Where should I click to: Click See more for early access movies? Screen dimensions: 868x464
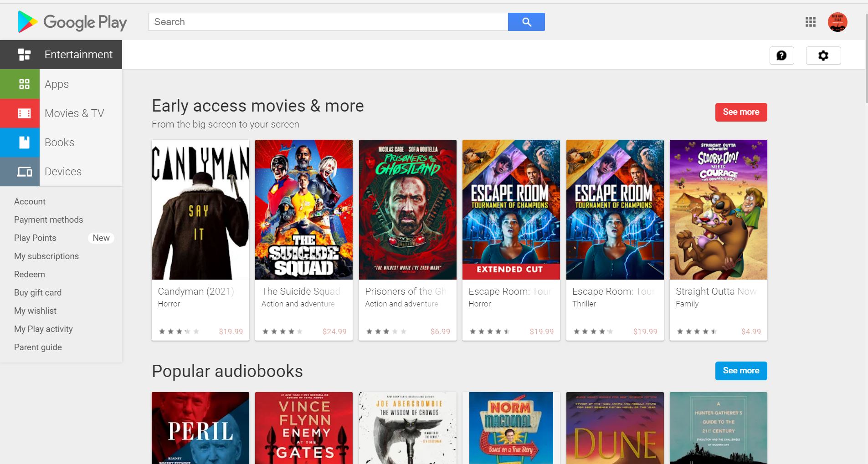741,112
